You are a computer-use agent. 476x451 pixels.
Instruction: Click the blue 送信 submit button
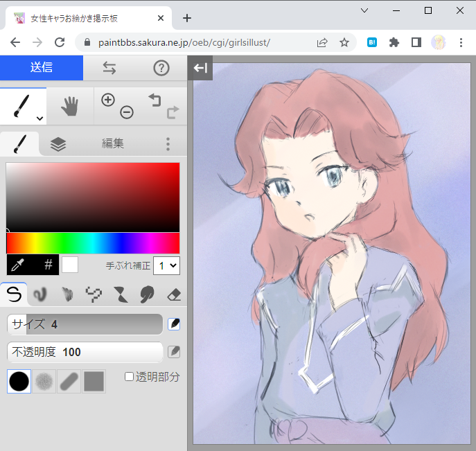[42, 68]
